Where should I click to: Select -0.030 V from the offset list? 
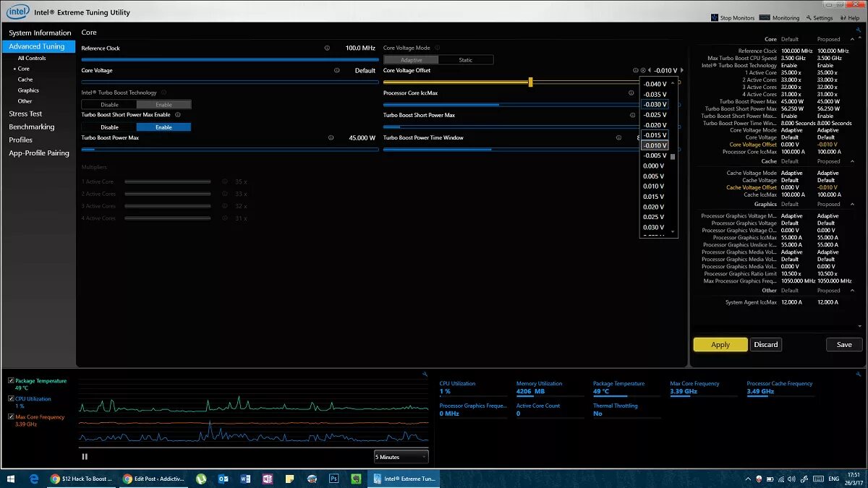655,104
